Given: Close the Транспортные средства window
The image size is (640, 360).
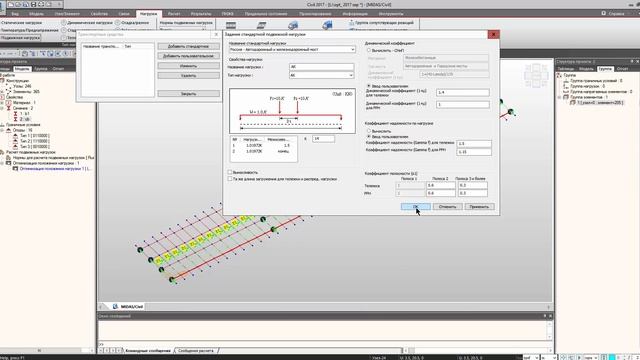Looking at the screenshot, I should (216, 34).
